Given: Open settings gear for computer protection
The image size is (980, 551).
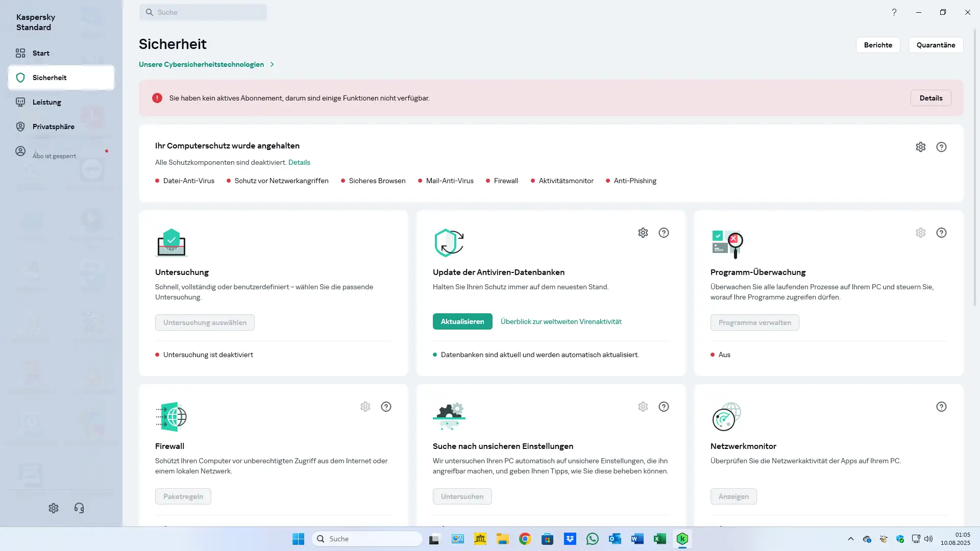Looking at the screenshot, I should coord(920,147).
